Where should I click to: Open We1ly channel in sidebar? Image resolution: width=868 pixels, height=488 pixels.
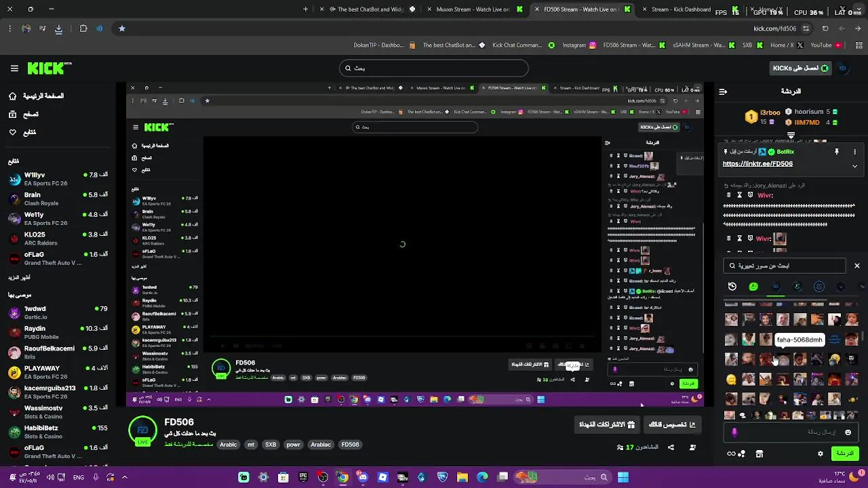click(58, 218)
